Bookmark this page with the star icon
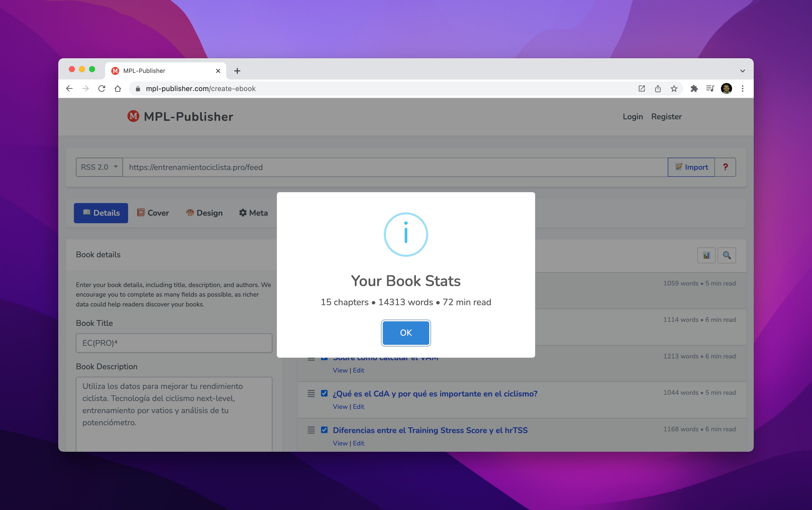The width and height of the screenshot is (812, 510). [674, 89]
